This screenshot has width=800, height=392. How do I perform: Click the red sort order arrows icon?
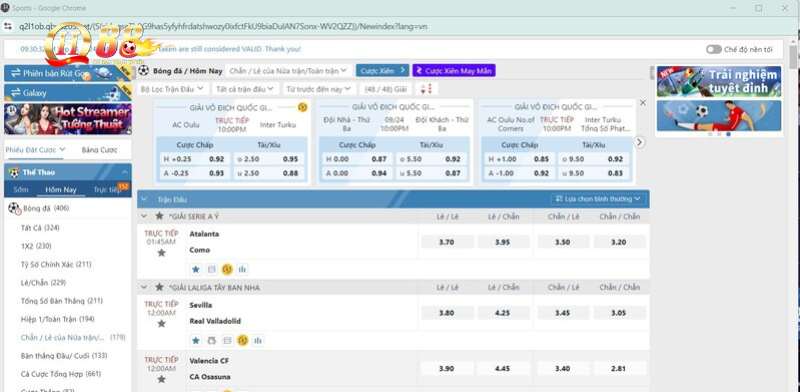point(427,89)
